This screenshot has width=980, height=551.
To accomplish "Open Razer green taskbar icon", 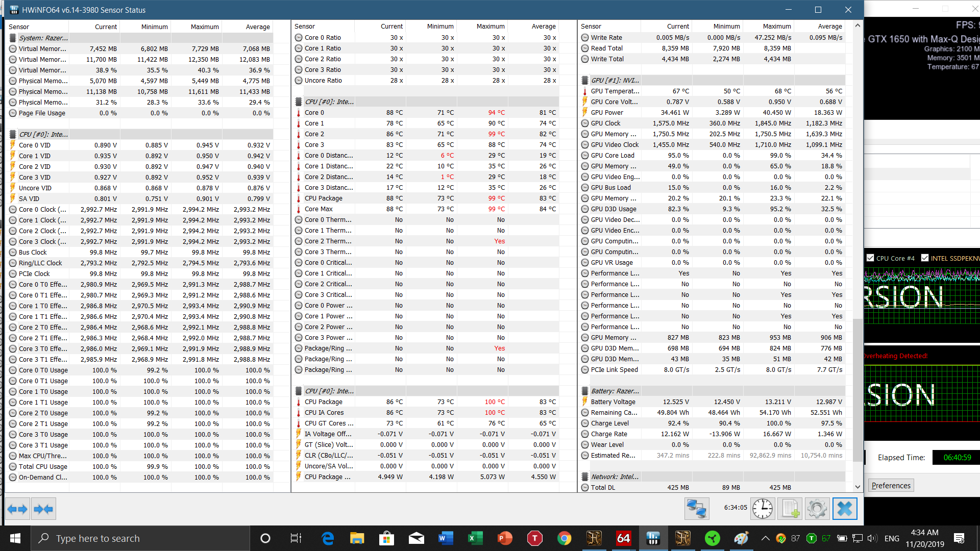I will coord(712,538).
